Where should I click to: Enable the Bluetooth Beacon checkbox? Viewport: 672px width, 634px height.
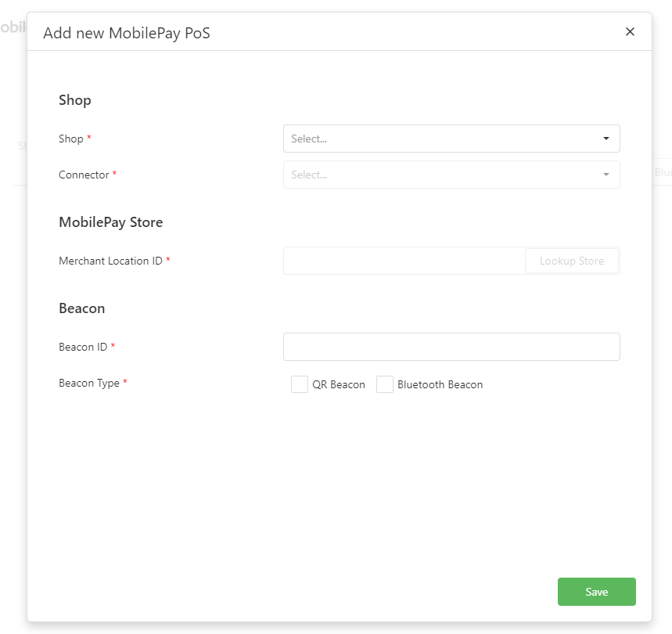pos(385,384)
